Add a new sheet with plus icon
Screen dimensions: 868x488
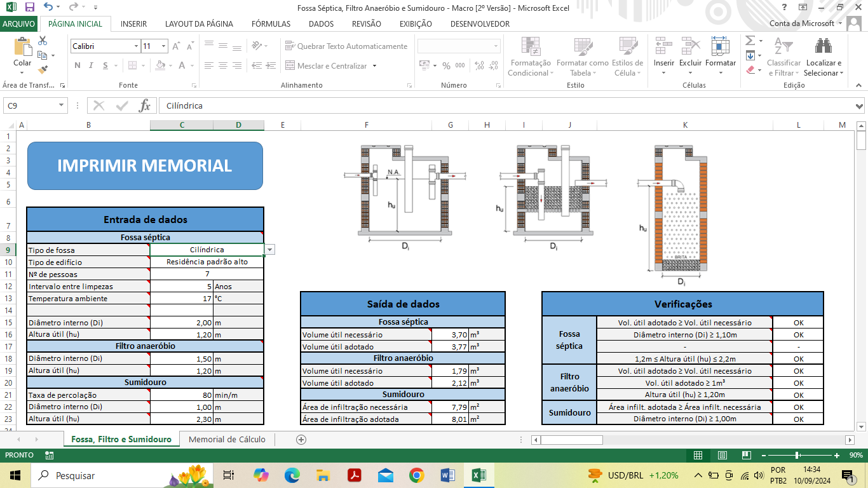301,439
